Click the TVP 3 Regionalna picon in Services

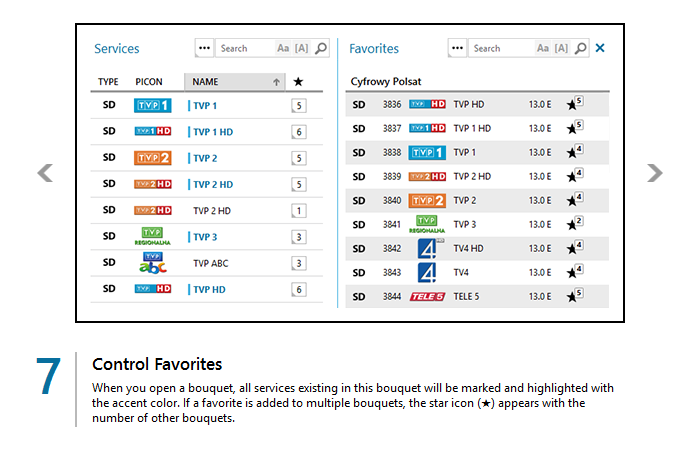coord(153,237)
